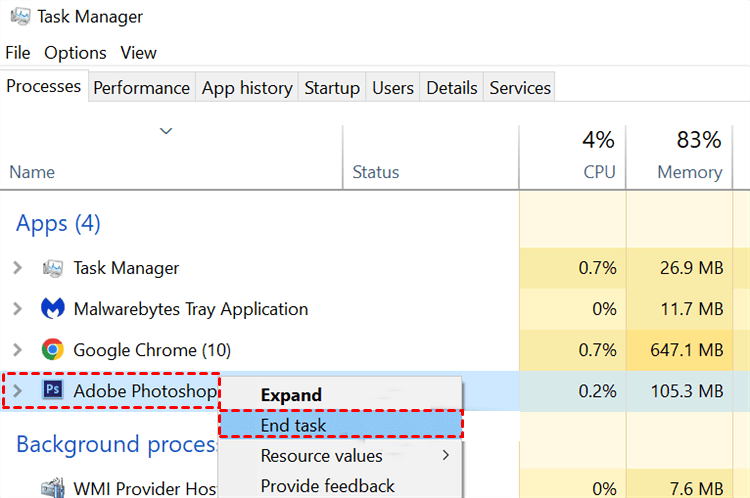Image resolution: width=750 pixels, height=498 pixels.
Task: Click the WMI Provider Host icon
Action: coord(53,488)
